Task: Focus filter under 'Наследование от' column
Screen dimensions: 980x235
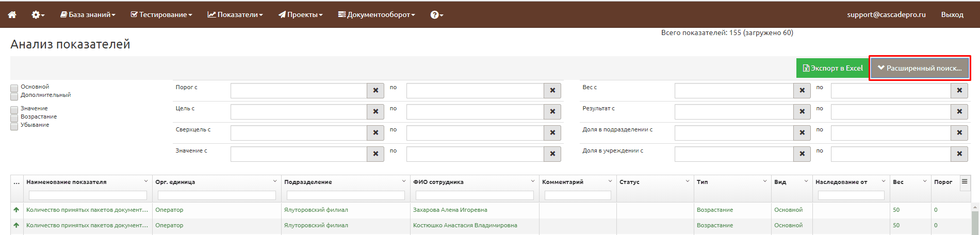Action: [x=851, y=195]
